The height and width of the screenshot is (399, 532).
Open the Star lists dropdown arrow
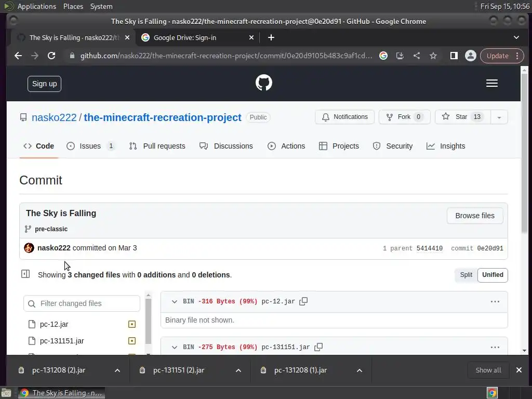[x=499, y=117]
